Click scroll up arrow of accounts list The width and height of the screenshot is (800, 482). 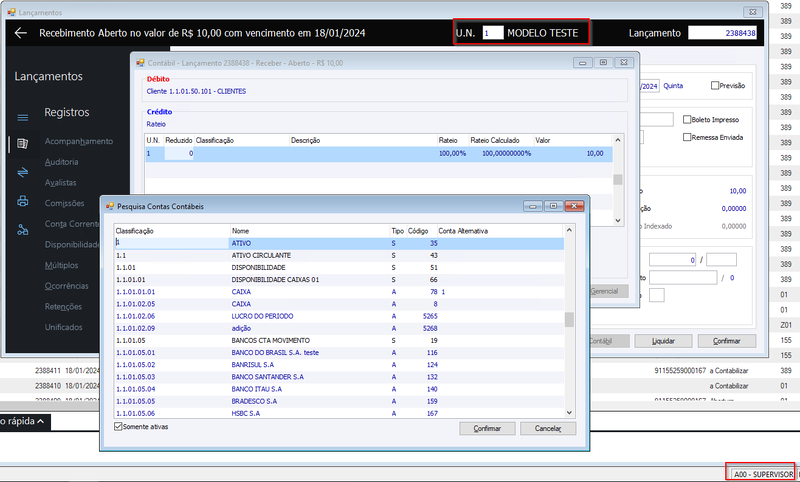pos(569,231)
